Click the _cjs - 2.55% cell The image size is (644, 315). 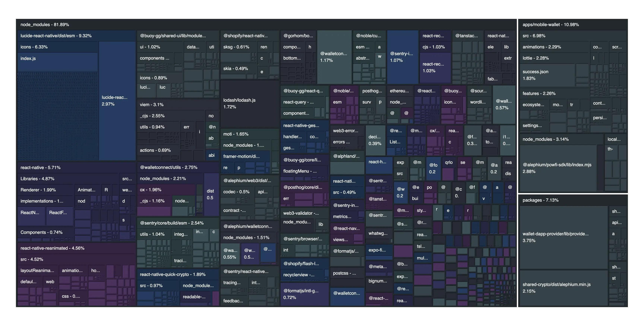171,116
